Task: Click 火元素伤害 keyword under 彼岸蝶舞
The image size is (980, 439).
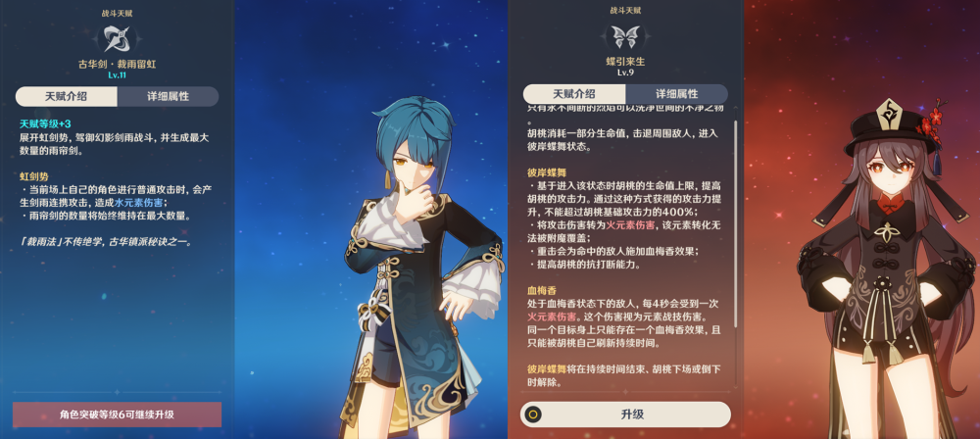Action: (631, 224)
